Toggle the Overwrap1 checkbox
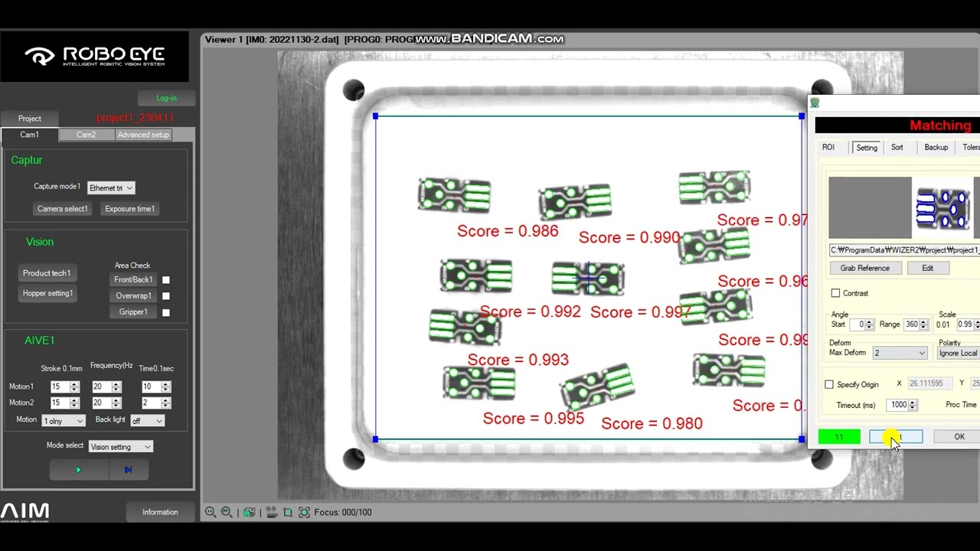This screenshot has width=980, height=551. click(166, 296)
